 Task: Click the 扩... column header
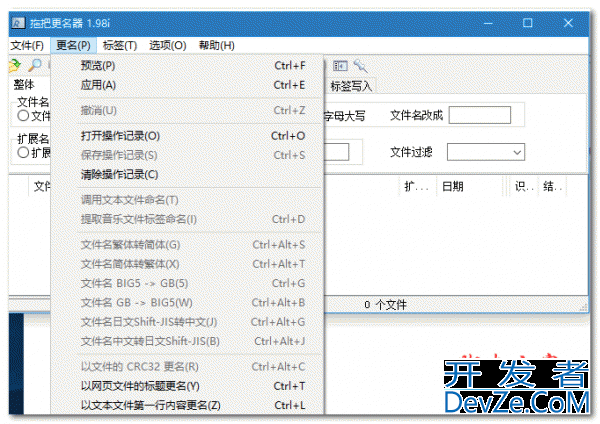417,186
